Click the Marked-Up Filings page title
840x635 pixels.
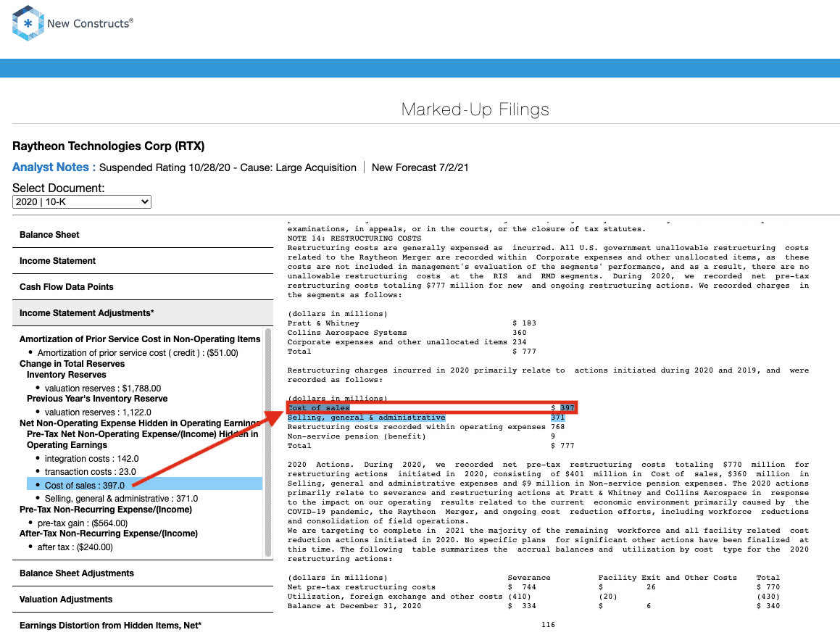pos(475,109)
